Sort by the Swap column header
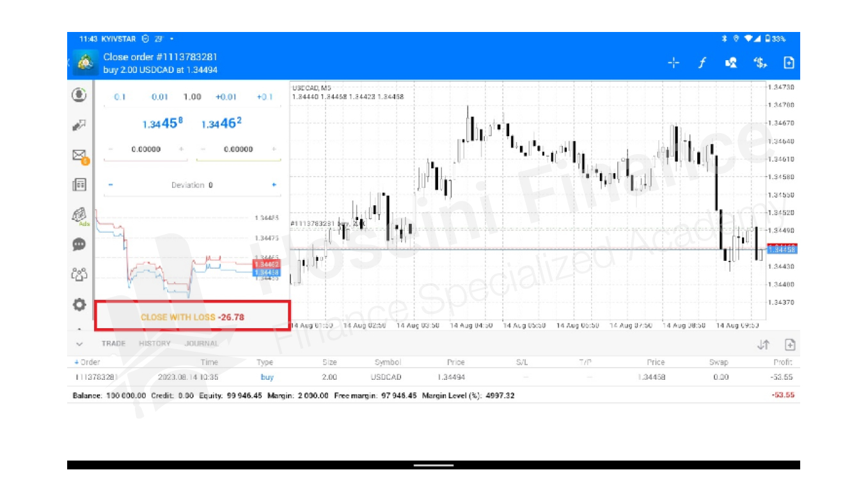This screenshot has width=868, height=502. tap(719, 362)
